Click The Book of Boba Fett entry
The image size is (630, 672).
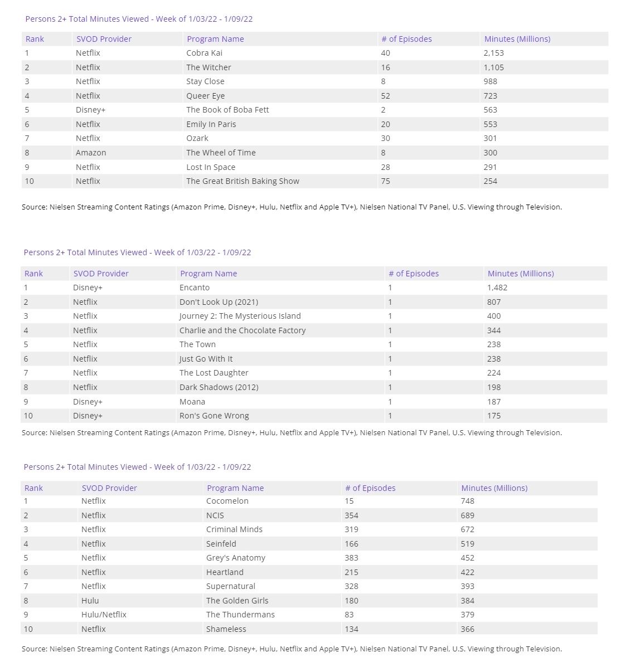227,110
